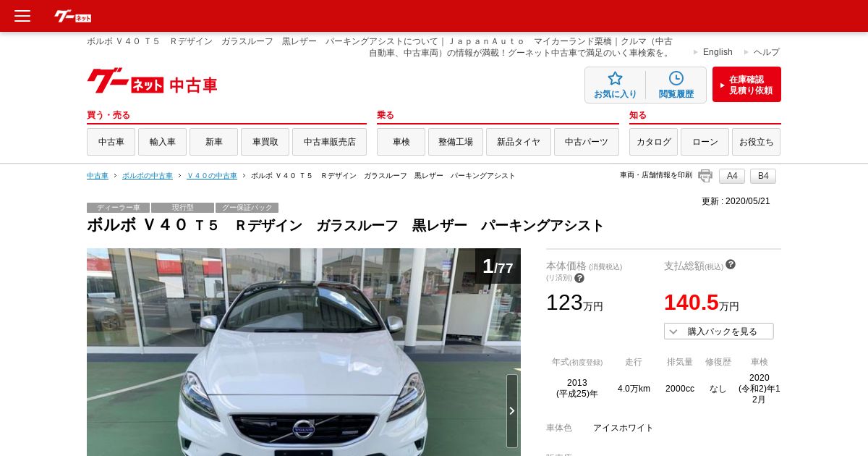868x456 pixels.
Task: Click 更新 : 2020/05/21 date
Action: coord(736,201)
